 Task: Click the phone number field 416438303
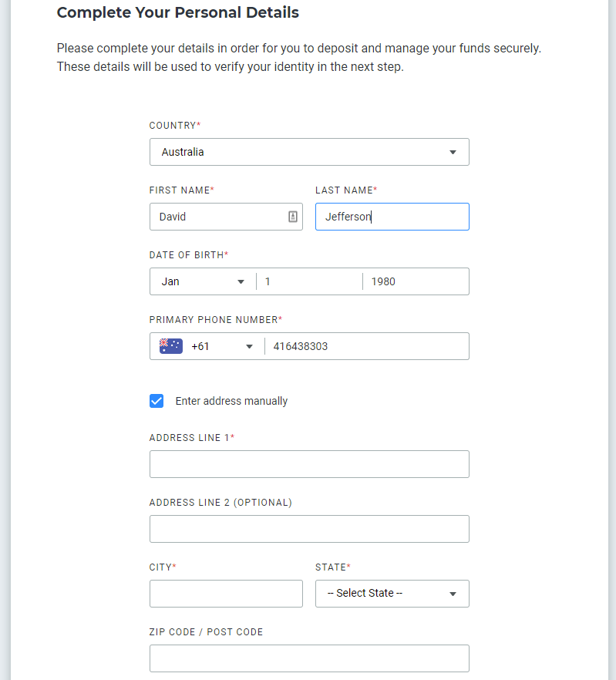[367, 346]
